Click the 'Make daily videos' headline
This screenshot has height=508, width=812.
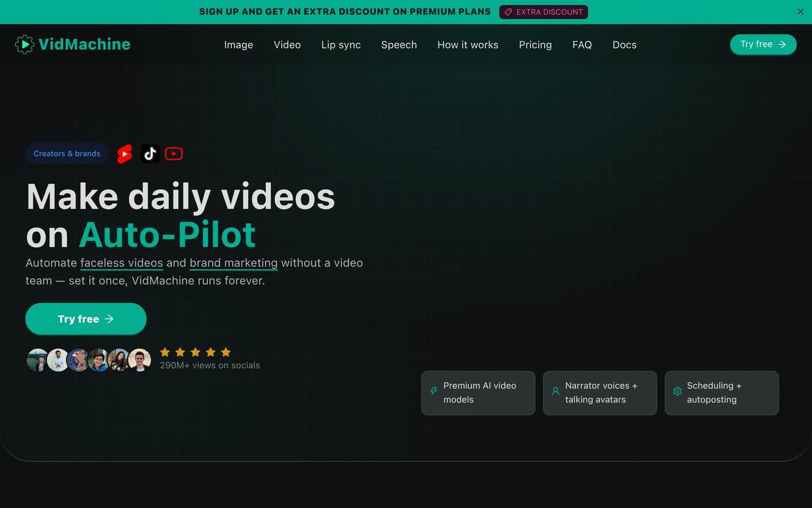click(x=181, y=197)
